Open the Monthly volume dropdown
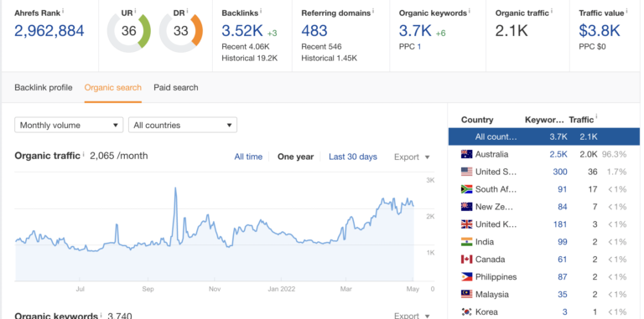The image size is (644, 319). pos(69,125)
